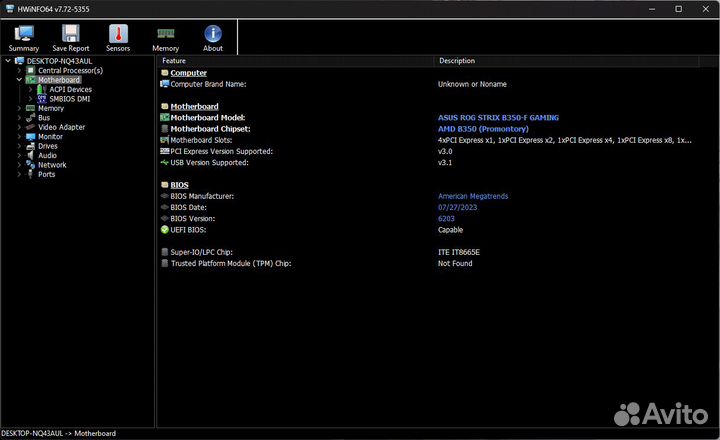Image resolution: width=720 pixels, height=440 pixels.
Task: Click the BIOS Version value 6203
Action: [446, 218]
